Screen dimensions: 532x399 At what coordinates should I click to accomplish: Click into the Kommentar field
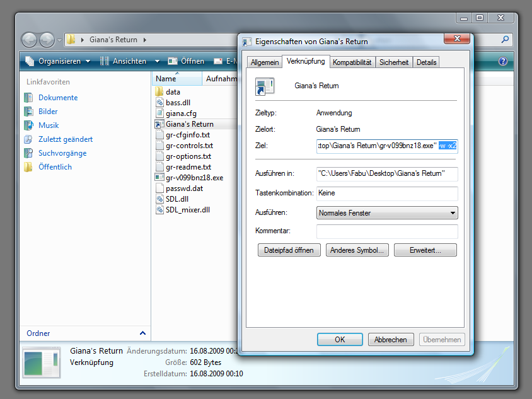(x=387, y=231)
